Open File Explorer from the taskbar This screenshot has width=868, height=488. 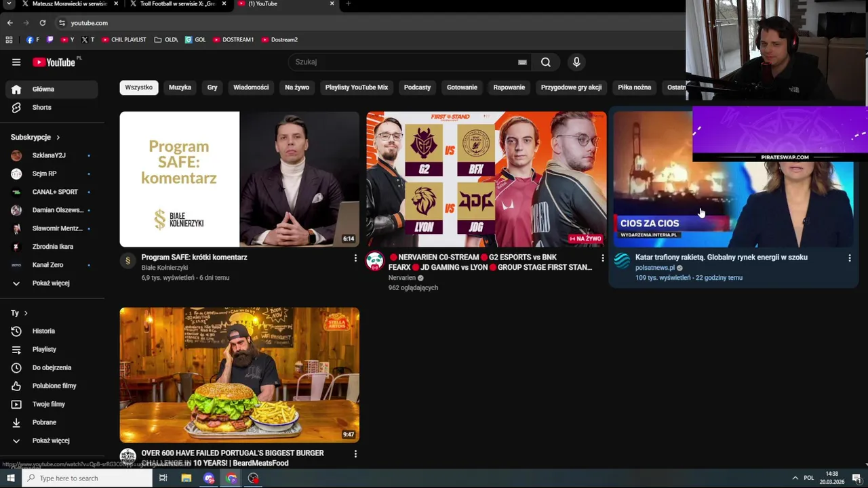click(x=186, y=479)
